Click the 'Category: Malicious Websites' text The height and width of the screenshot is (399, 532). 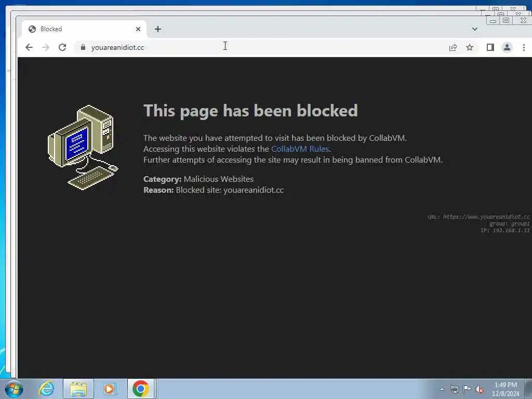[x=198, y=179]
